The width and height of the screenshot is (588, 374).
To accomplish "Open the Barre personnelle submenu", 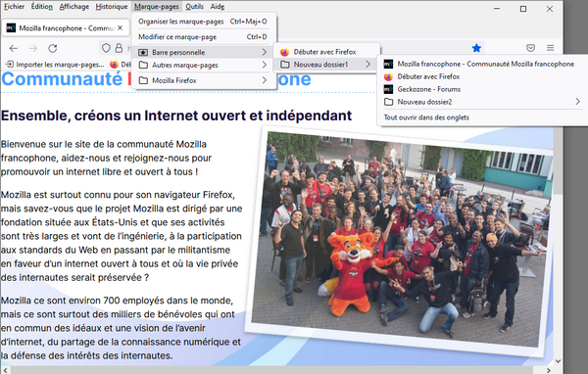I will 204,52.
